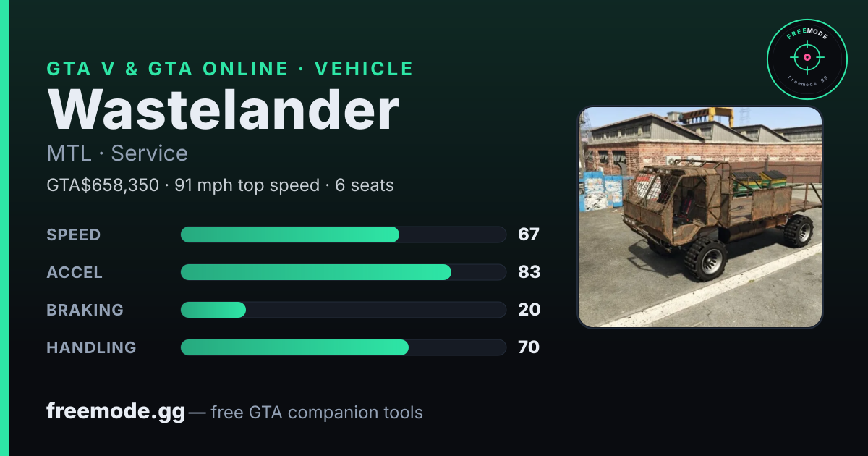Image resolution: width=868 pixels, height=456 pixels.
Task: Select the Wastelander title heading
Action: [224, 110]
